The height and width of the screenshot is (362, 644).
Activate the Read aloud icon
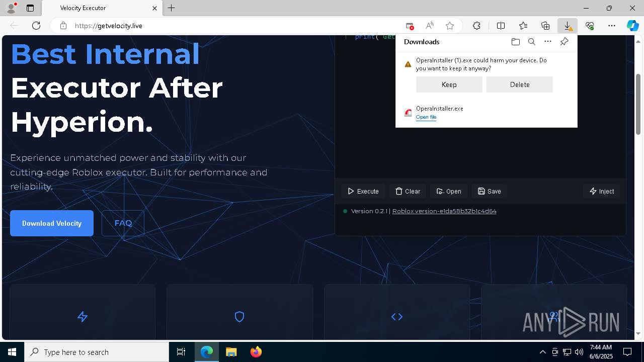tap(430, 26)
